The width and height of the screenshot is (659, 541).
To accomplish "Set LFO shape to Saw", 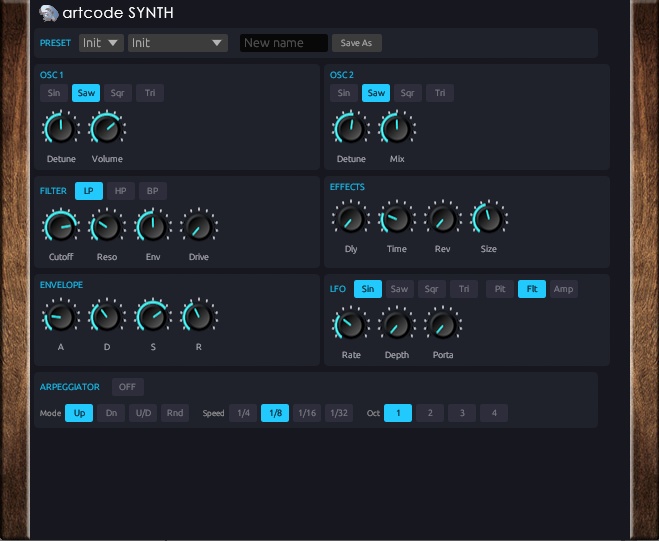I will 400,289.
